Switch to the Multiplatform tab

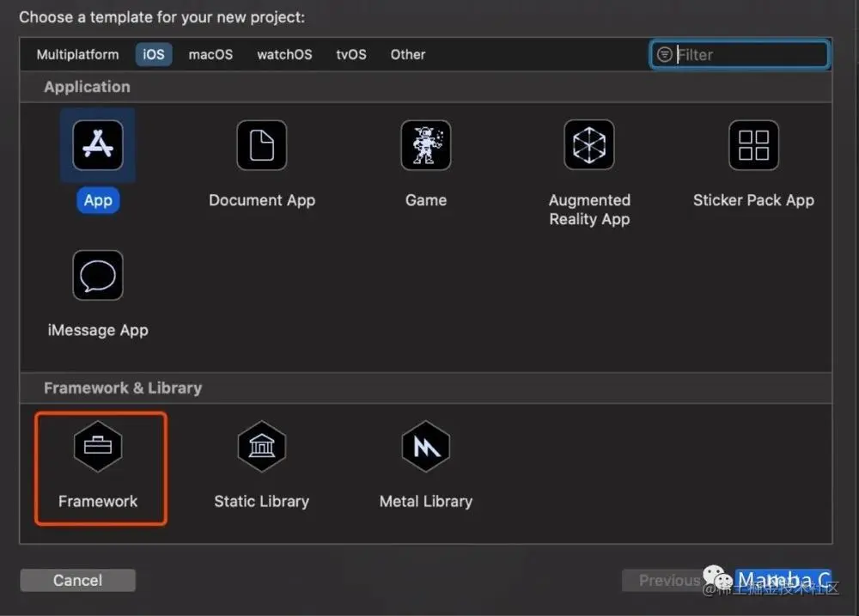pyautogui.click(x=78, y=54)
